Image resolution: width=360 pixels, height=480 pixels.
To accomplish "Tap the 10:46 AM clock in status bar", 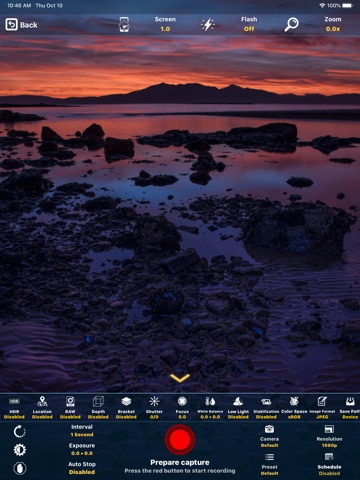I will click(x=19, y=5).
